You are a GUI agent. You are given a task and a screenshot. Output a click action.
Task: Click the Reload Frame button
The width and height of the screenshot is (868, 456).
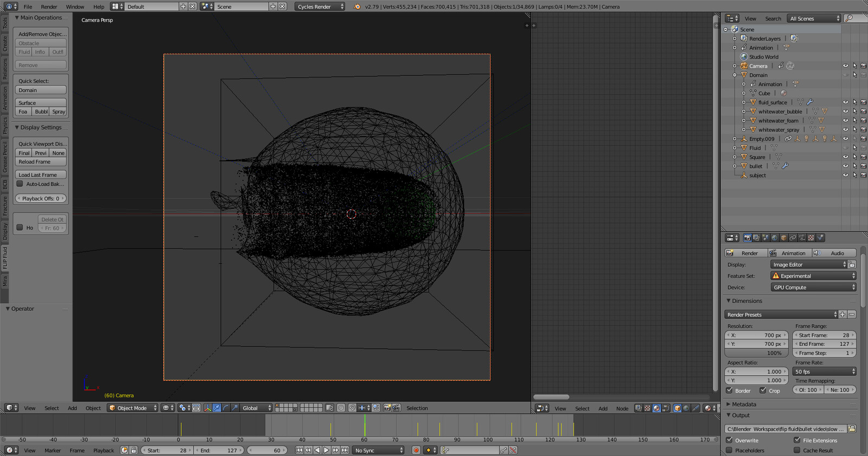[41, 162]
